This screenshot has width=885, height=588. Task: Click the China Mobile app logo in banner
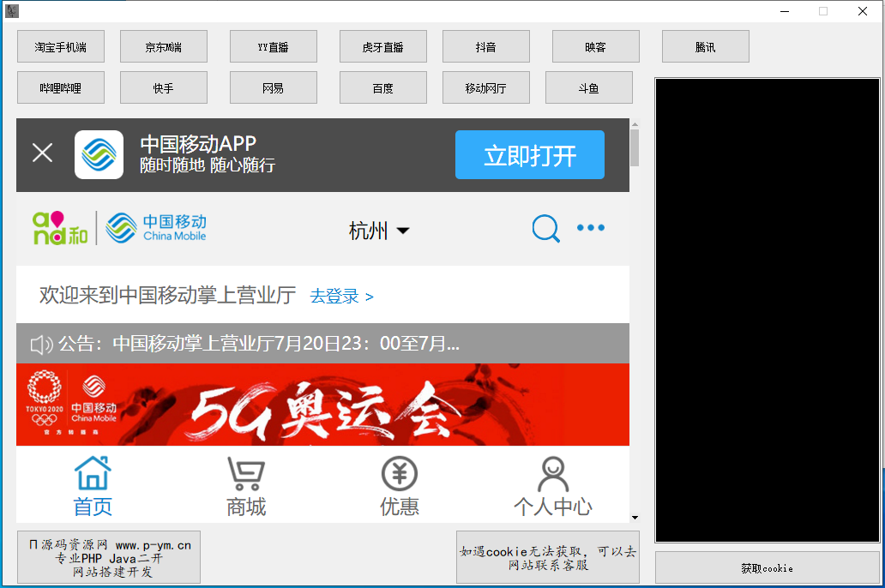pos(99,154)
